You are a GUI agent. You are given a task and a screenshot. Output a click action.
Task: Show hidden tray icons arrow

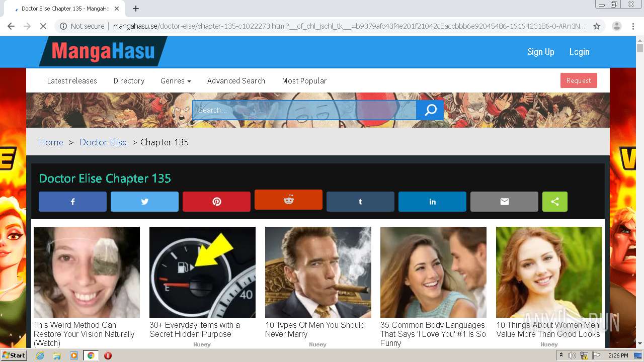(561, 355)
